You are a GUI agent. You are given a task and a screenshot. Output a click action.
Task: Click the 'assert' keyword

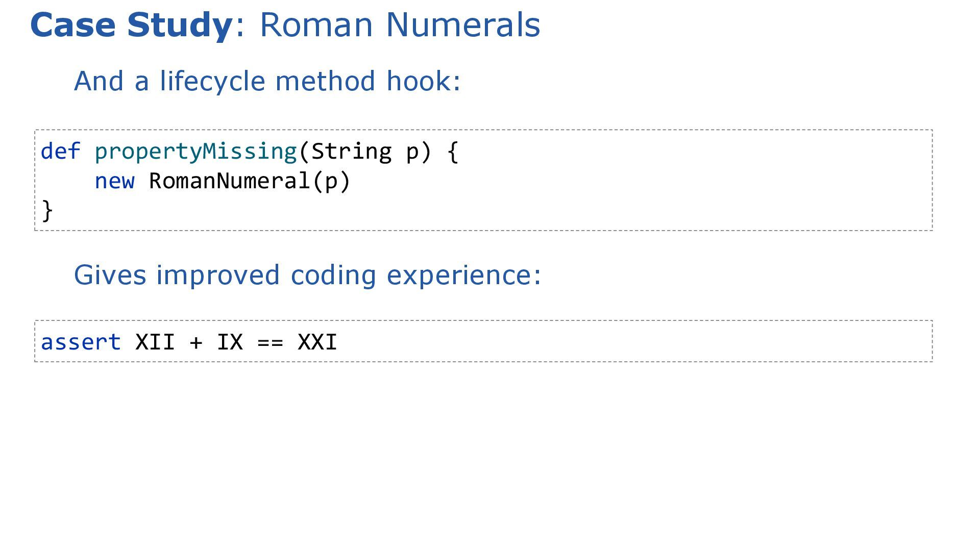point(81,342)
